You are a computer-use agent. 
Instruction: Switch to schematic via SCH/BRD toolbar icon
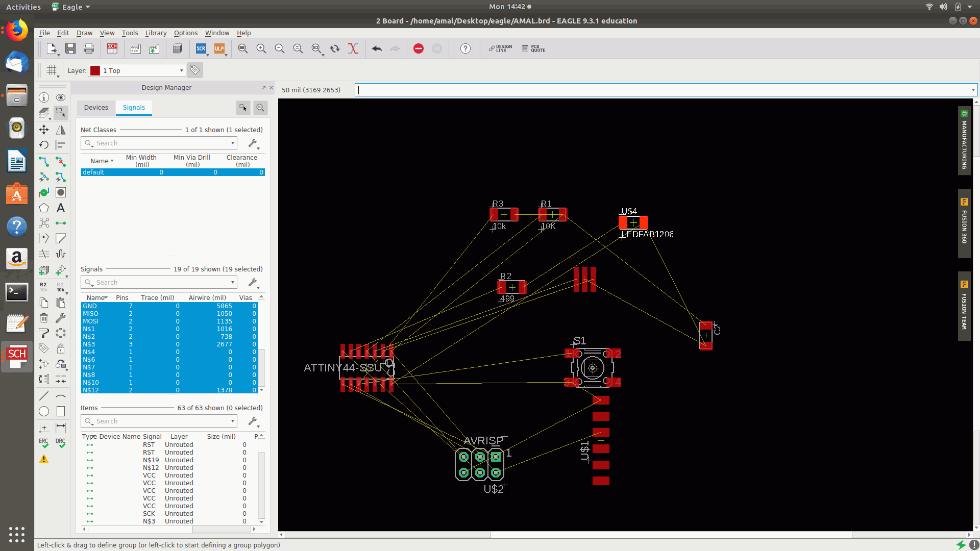tap(112, 48)
